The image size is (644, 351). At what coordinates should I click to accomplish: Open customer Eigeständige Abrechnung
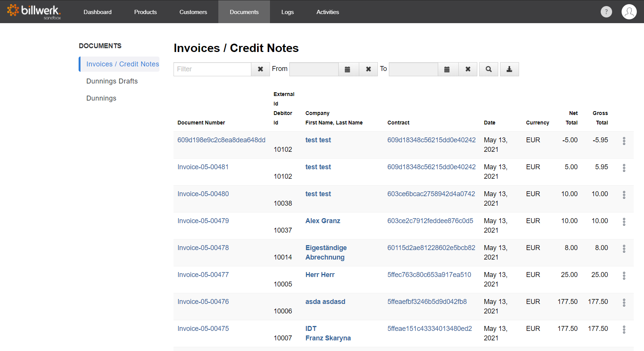(x=326, y=252)
